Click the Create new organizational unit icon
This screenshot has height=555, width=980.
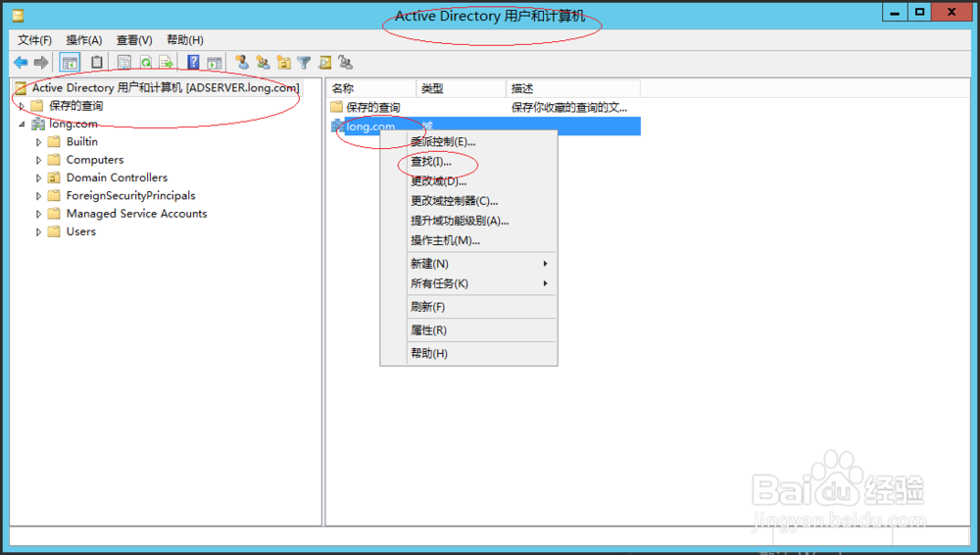tap(284, 63)
